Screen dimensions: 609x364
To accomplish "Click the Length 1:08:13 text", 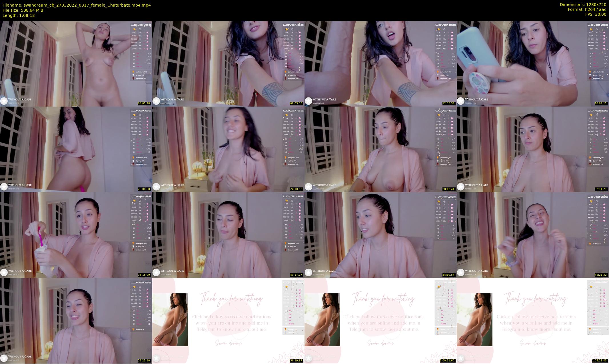I will click(x=19, y=15).
